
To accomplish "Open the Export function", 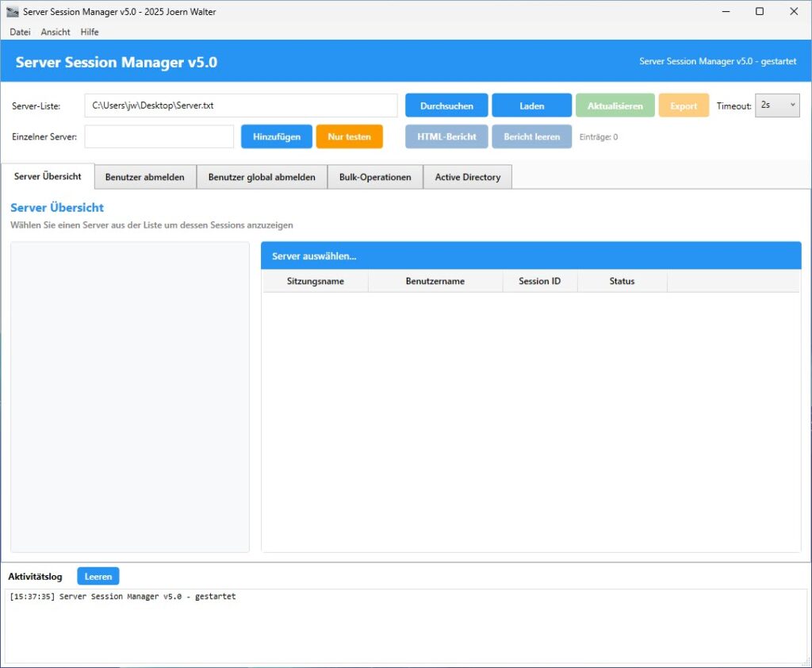I will 683,105.
